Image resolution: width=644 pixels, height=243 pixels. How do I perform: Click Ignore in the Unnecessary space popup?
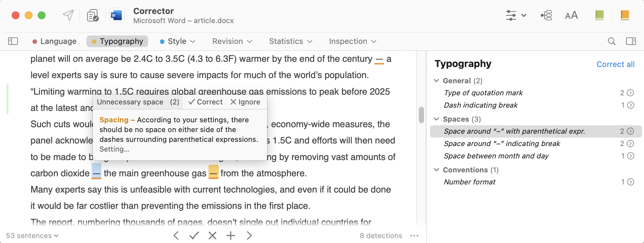click(245, 102)
